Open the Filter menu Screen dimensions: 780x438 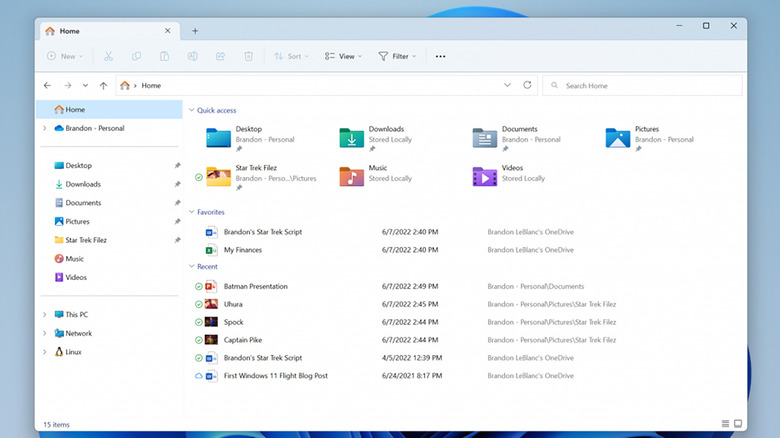[x=398, y=57]
